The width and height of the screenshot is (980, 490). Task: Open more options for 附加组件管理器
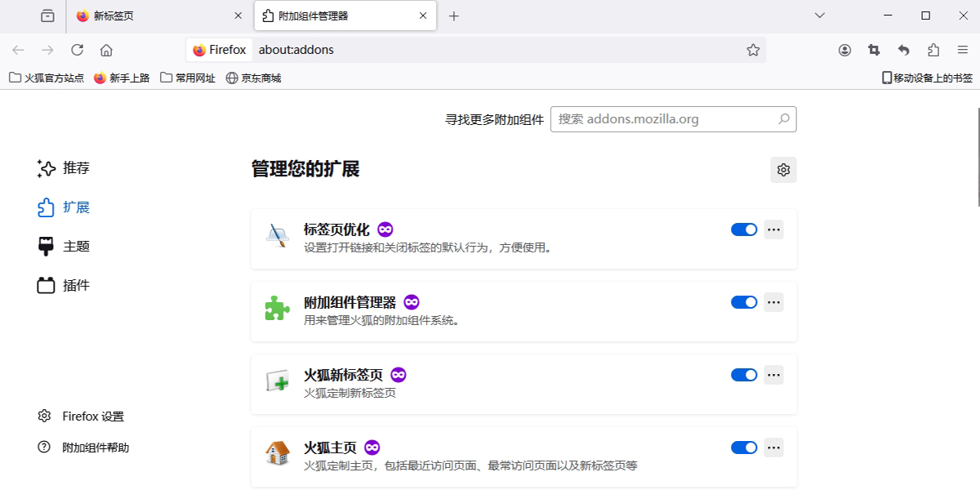click(x=773, y=302)
